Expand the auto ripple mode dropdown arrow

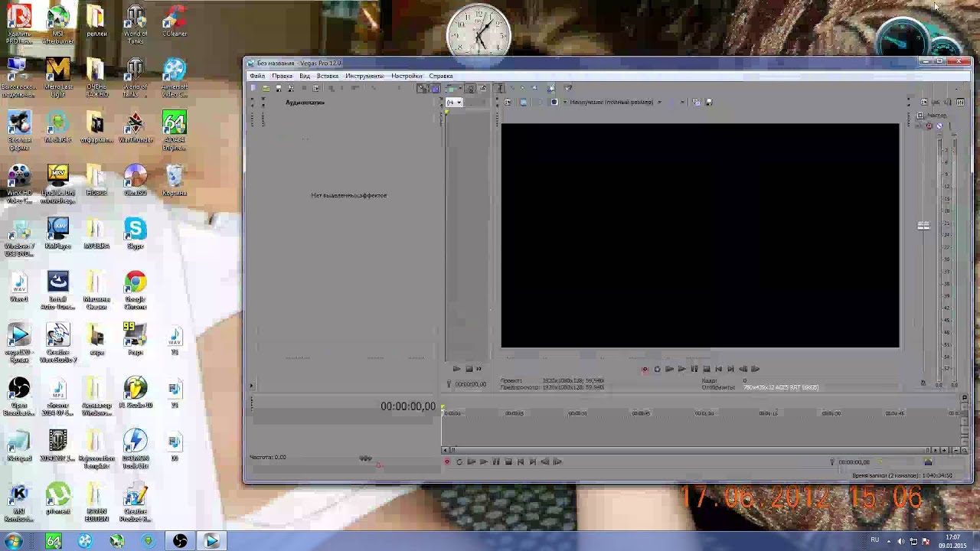pyautogui.click(x=460, y=88)
